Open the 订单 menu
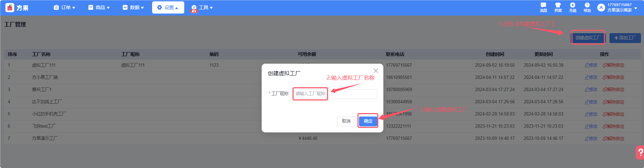Viewport: 644px width, 168px height. (x=65, y=7)
